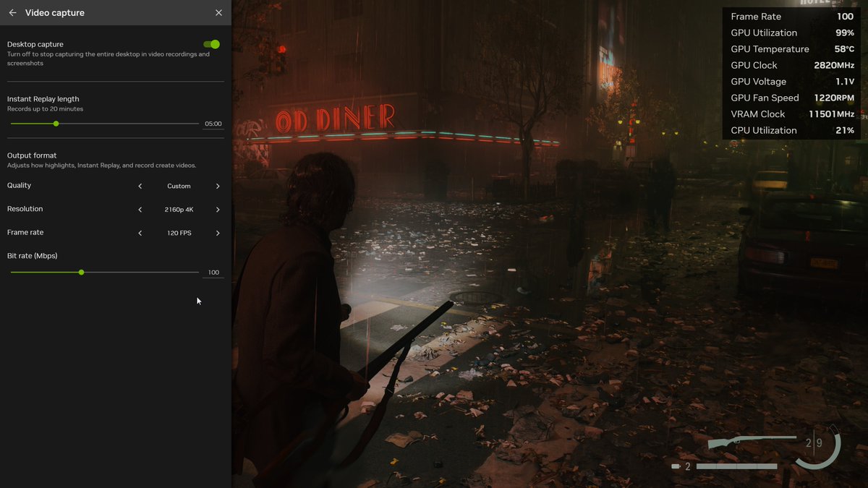868x488 pixels.
Task: Click the Video capture panel title
Action: 54,13
